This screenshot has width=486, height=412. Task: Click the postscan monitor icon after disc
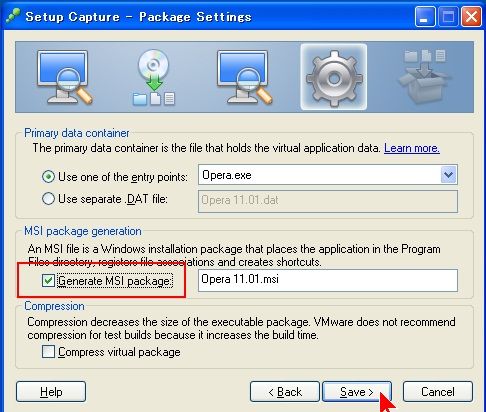244,77
